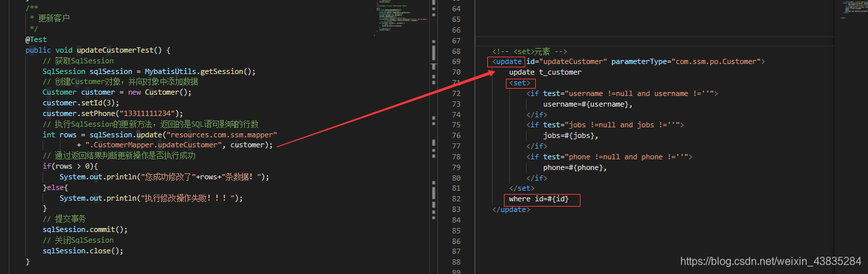Click the if test username condition line
The width and height of the screenshot is (868, 274).
tap(622, 93)
